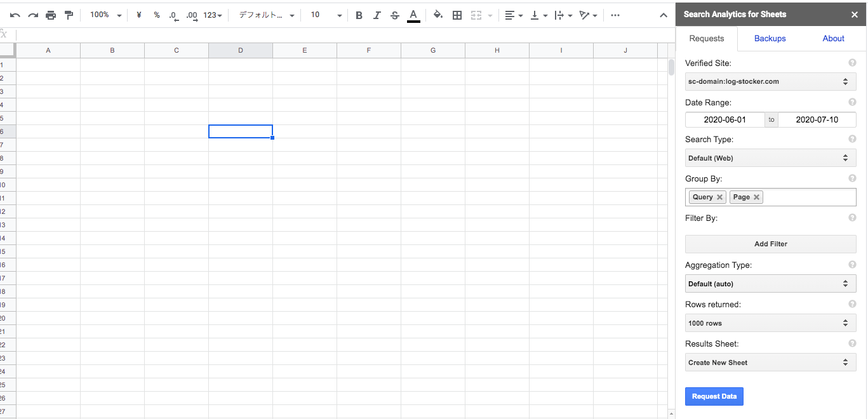Click the select-all corner box
868x419 pixels.
[8, 51]
